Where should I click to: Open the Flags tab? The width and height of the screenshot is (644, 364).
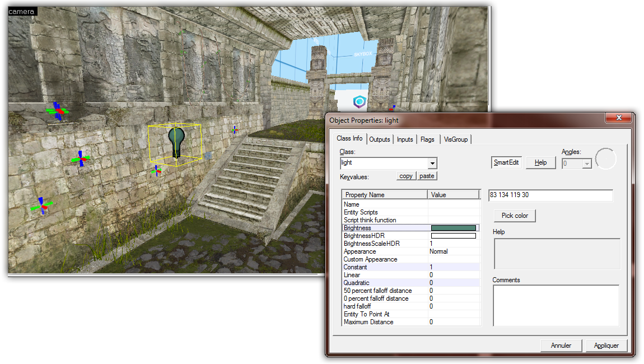[x=427, y=139]
